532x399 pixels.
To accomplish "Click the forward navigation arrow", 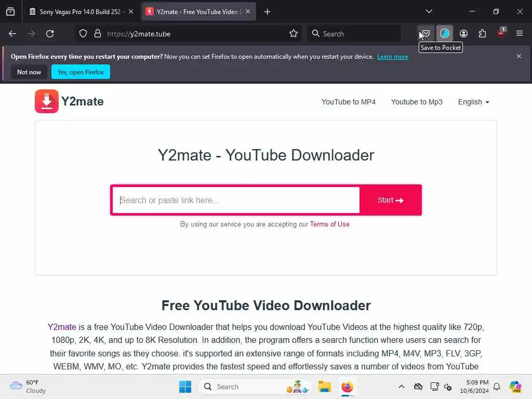I will [31, 34].
